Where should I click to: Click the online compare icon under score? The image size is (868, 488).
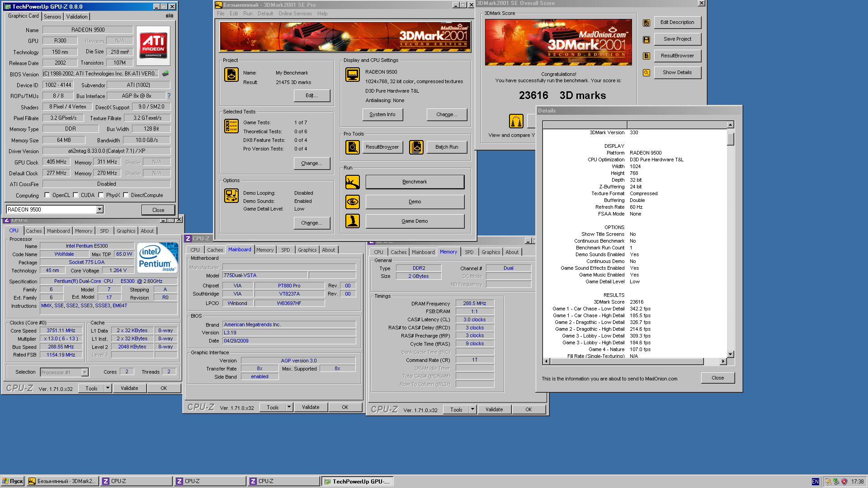click(516, 121)
